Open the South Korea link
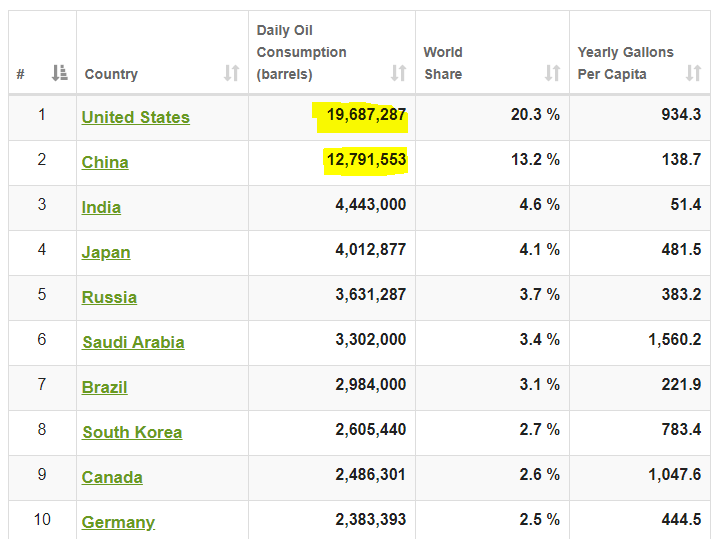Viewport: 718px width, 539px height. pyautogui.click(x=132, y=432)
